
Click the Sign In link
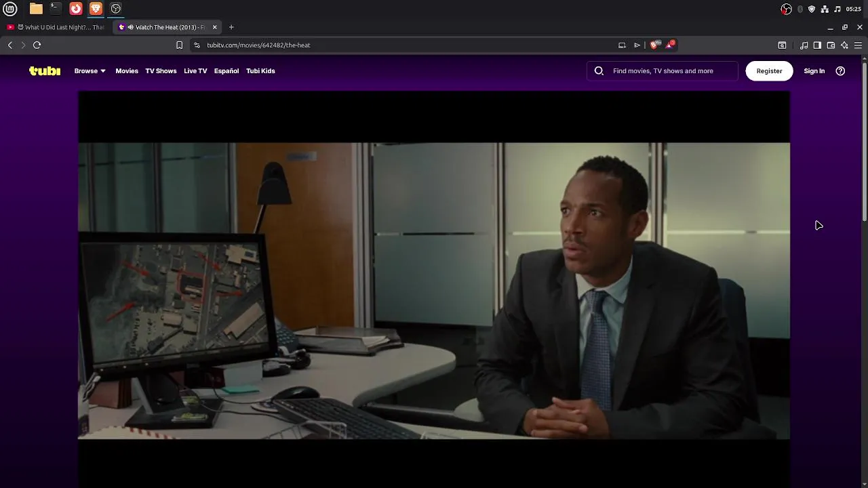(x=814, y=70)
